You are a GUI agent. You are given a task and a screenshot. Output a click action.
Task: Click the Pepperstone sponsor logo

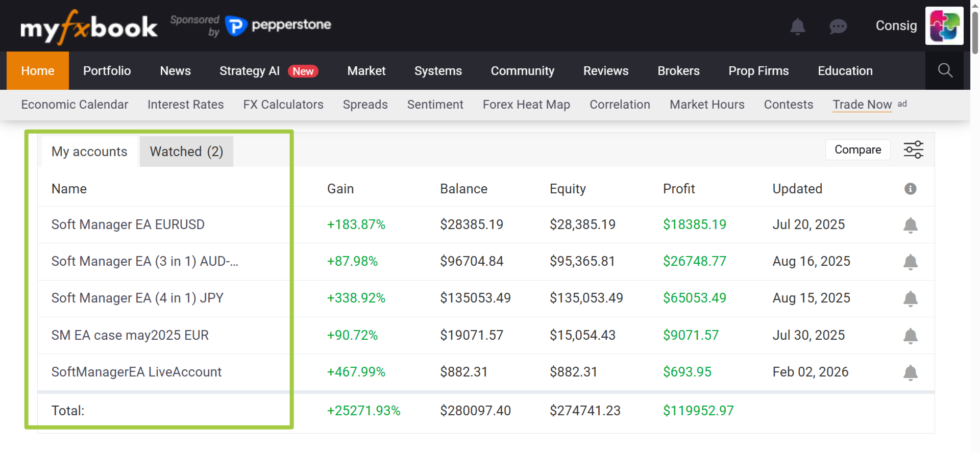pyautogui.click(x=279, y=25)
